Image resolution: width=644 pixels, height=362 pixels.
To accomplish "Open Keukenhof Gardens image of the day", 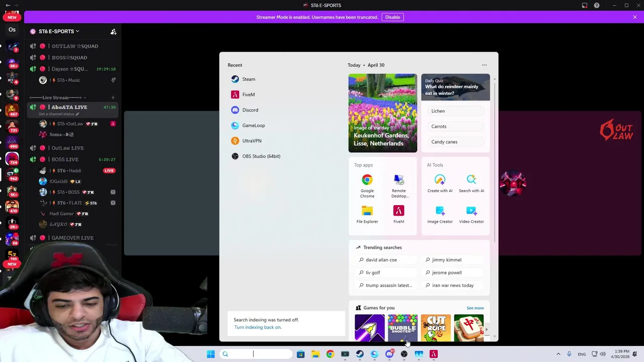I will click(x=382, y=113).
